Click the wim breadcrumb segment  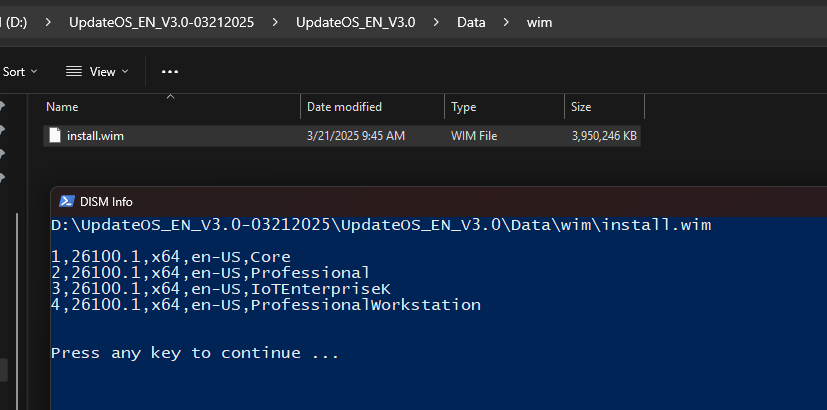click(540, 23)
